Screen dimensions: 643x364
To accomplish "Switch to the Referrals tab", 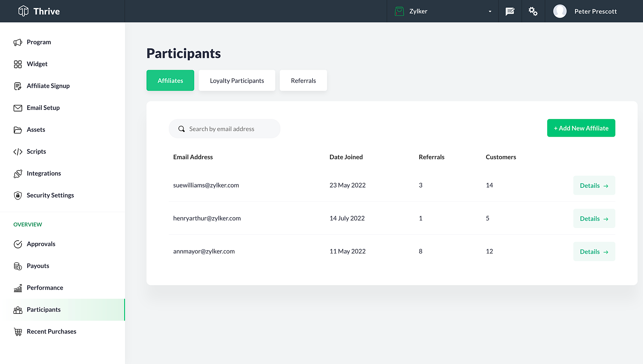I will 303,80.
